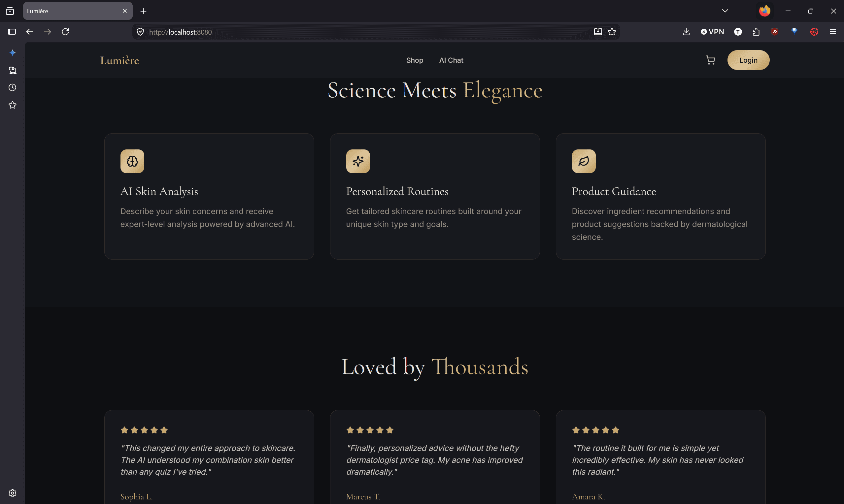Image resolution: width=844 pixels, height=504 pixels.
Task: Open a new tab
Action: [x=143, y=11]
